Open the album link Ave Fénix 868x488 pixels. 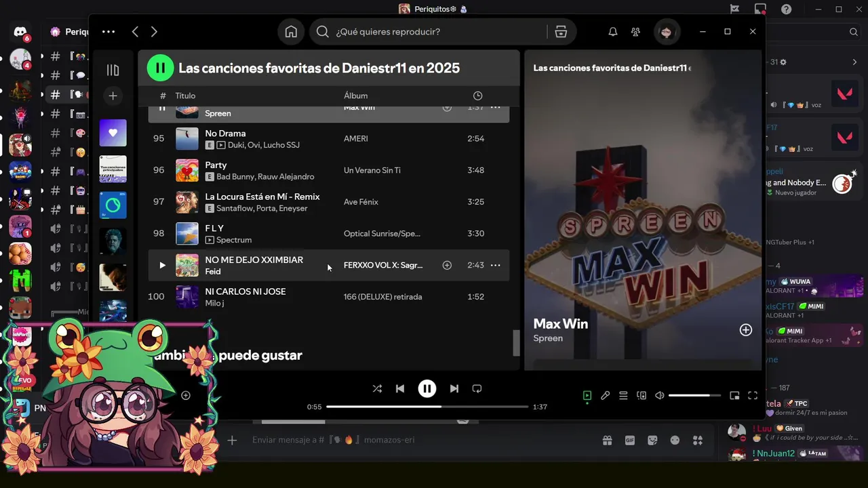[361, 202]
